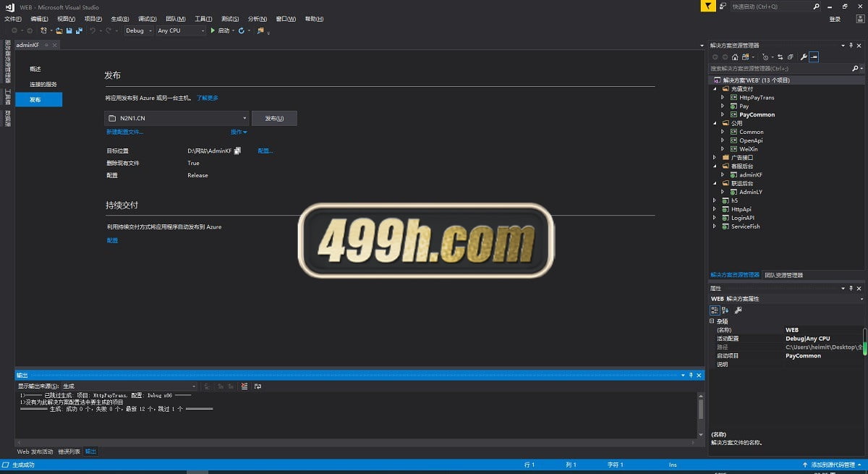Open the output source dropdown showing 生成

tap(129, 386)
